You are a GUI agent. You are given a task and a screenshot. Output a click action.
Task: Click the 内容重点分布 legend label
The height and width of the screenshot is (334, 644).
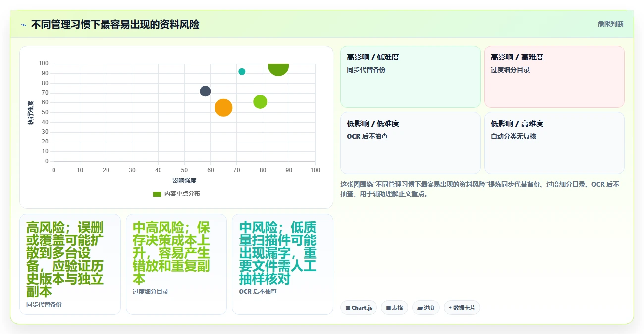pyautogui.click(x=182, y=194)
